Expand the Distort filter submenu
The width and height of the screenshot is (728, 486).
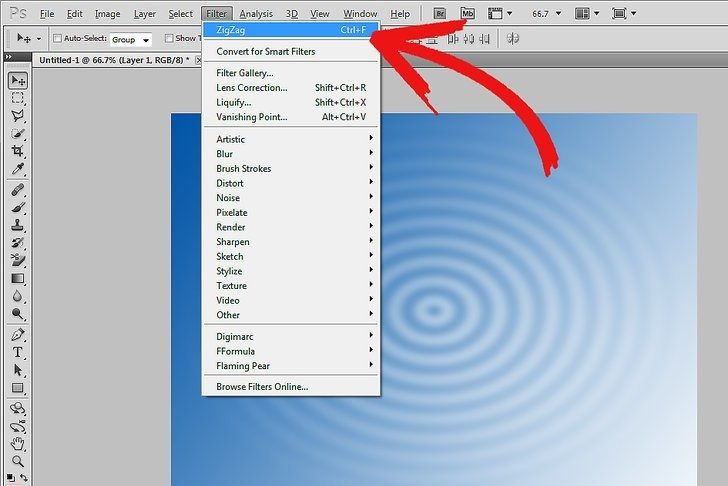[290, 183]
